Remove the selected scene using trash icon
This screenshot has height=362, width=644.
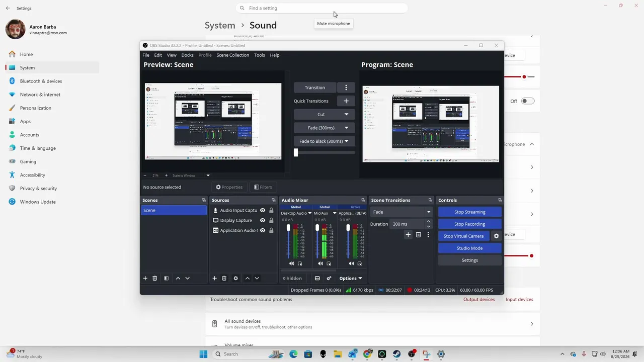tap(155, 278)
